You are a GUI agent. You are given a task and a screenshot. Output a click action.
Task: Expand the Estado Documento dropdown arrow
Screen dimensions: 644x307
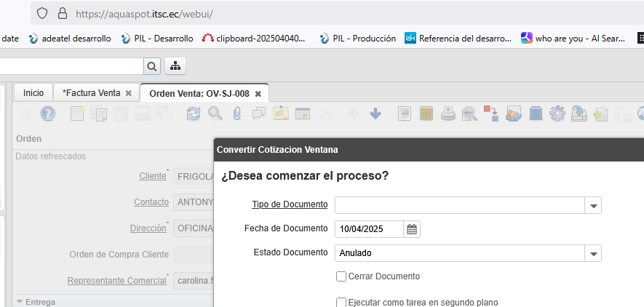point(594,254)
